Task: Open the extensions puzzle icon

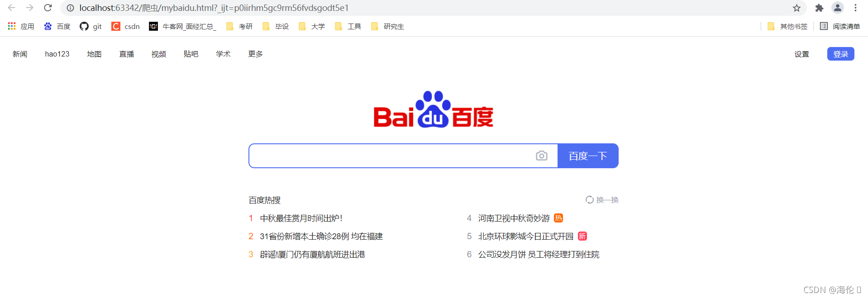Action: point(819,8)
